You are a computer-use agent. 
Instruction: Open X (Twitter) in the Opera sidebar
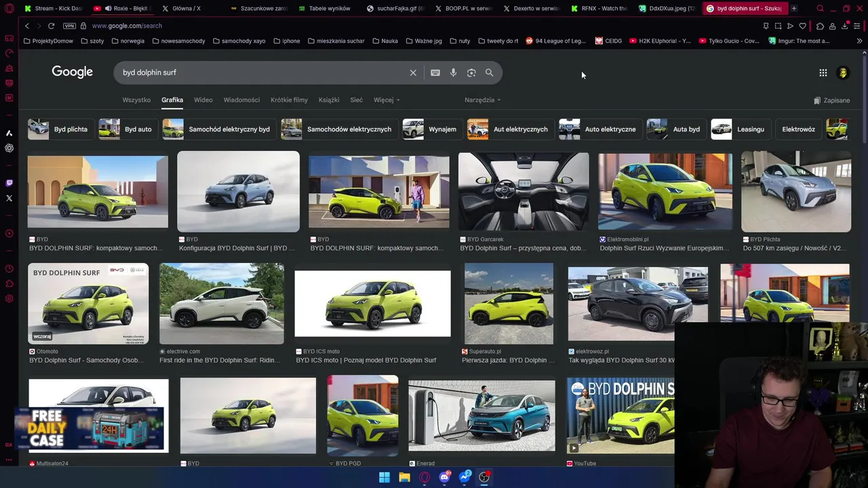coord(9,198)
